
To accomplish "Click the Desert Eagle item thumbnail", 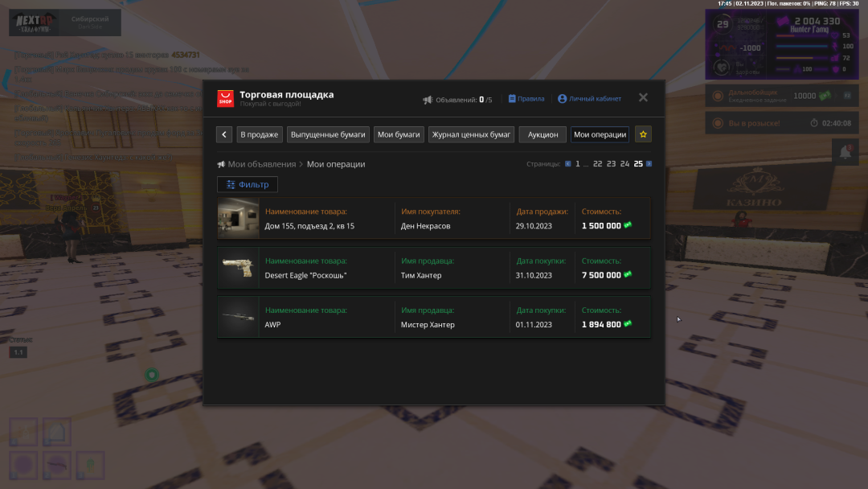I will pyautogui.click(x=238, y=268).
